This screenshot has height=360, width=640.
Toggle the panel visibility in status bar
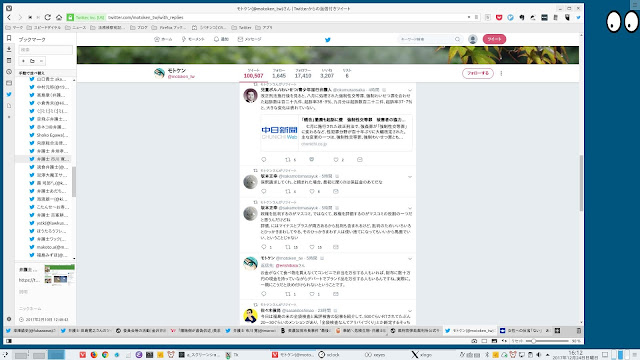(x=9, y=341)
